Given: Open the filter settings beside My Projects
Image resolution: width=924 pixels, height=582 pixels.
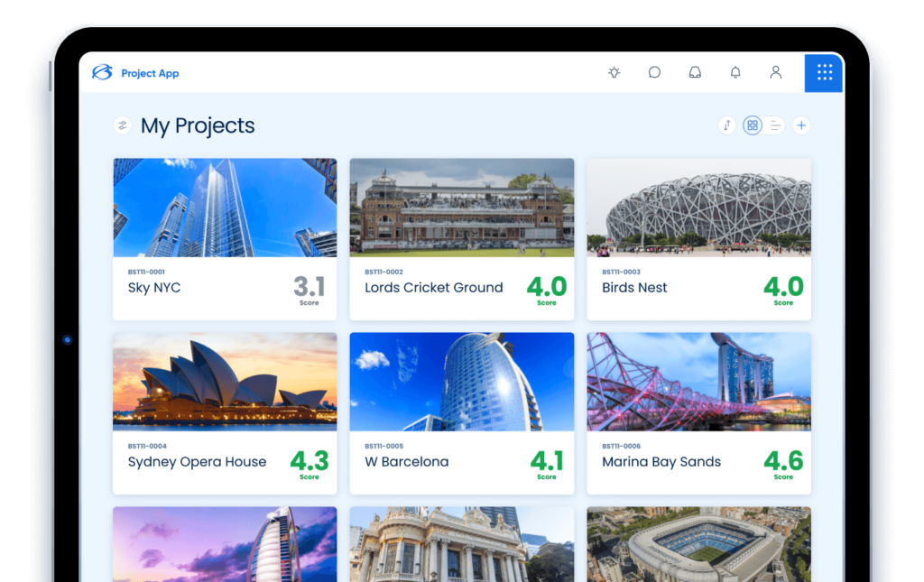Looking at the screenshot, I should click(123, 125).
